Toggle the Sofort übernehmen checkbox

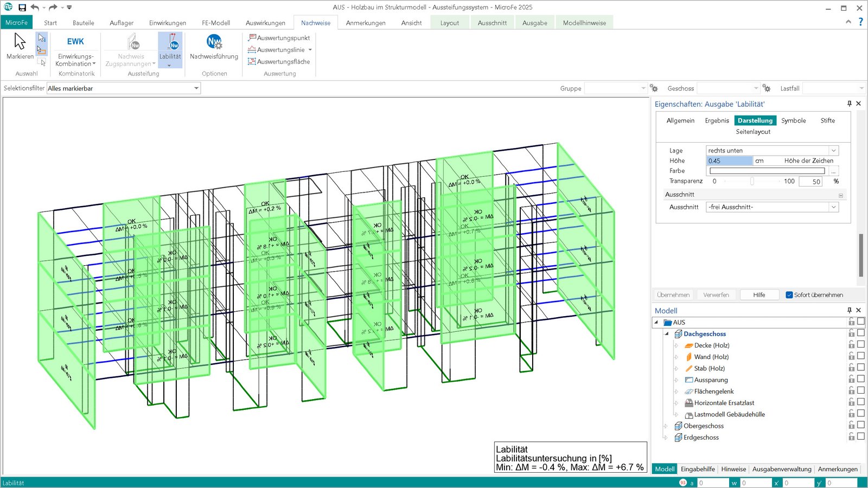point(789,295)
